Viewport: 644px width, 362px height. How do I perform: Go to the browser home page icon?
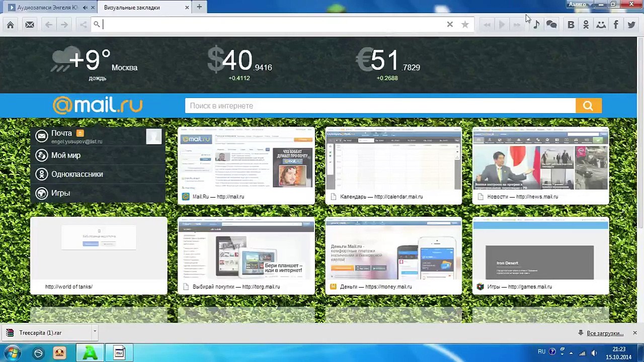click(x=10, y=25)
